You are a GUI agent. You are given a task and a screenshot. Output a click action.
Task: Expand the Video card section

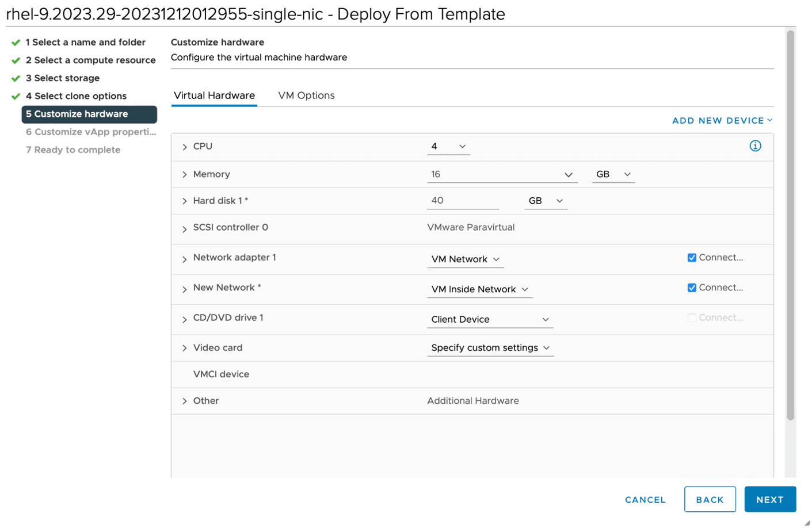(185, 348)
